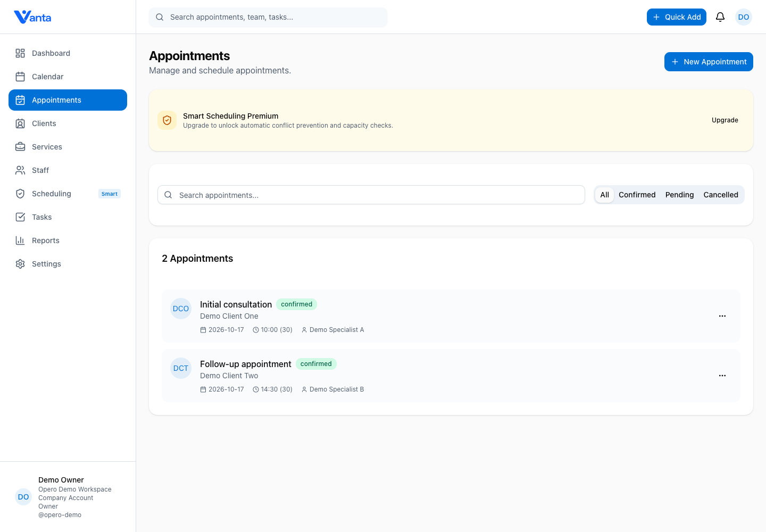766x532 pixels.
Task: Select the Follow-up appointment title
Action: tap(246, 364)
